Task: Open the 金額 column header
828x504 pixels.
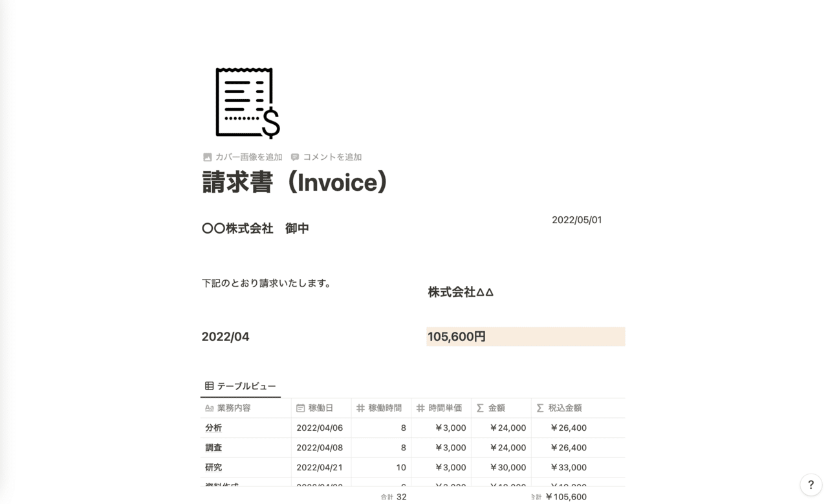Action: 501,408
